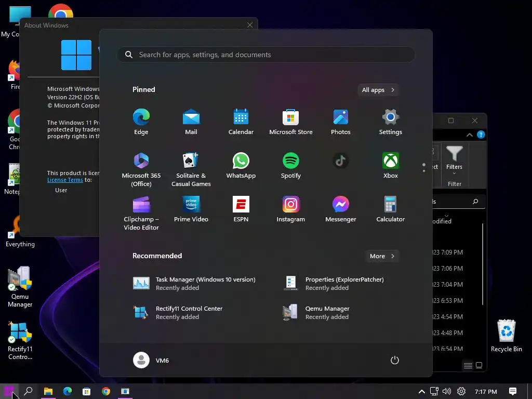Launch Calculator
This screenshot has width=532, height=399.
click(391, 209)
